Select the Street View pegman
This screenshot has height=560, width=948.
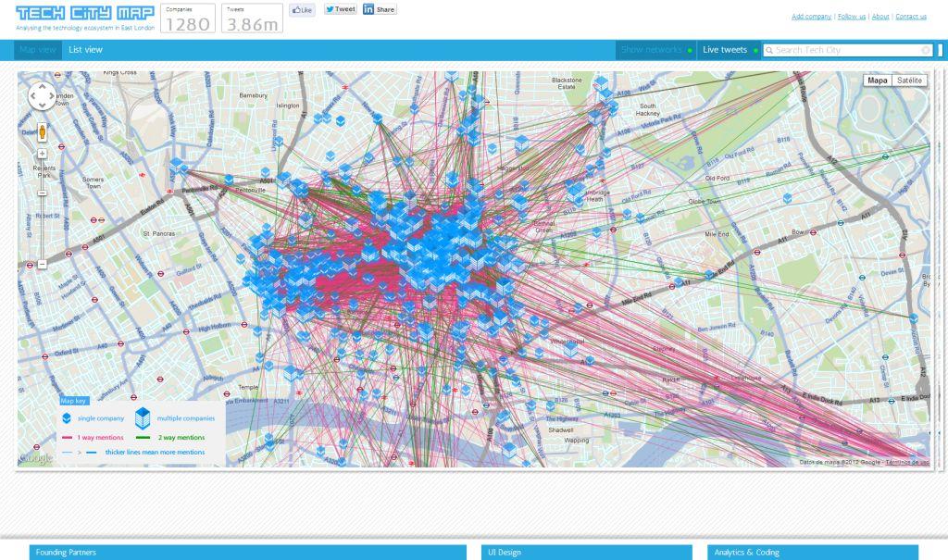(x=42, y=131)
